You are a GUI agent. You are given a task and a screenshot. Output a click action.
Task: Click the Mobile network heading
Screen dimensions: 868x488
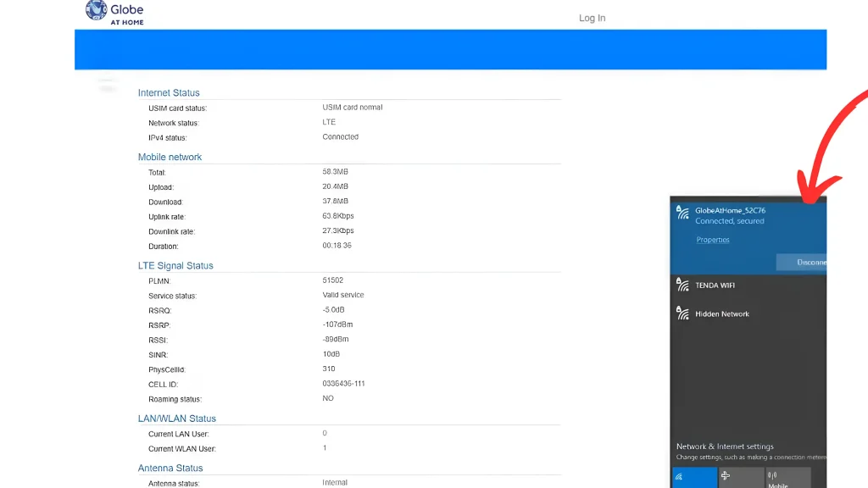click(170, 157)
